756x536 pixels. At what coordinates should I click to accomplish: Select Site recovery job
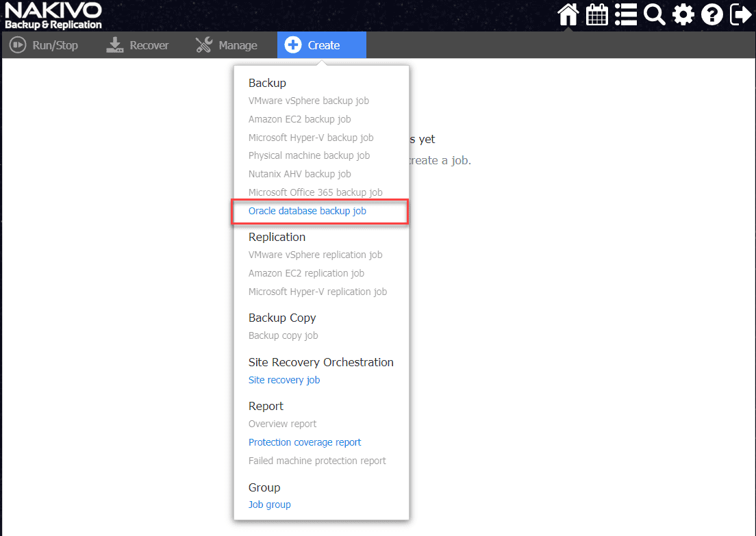pos(284,380)
